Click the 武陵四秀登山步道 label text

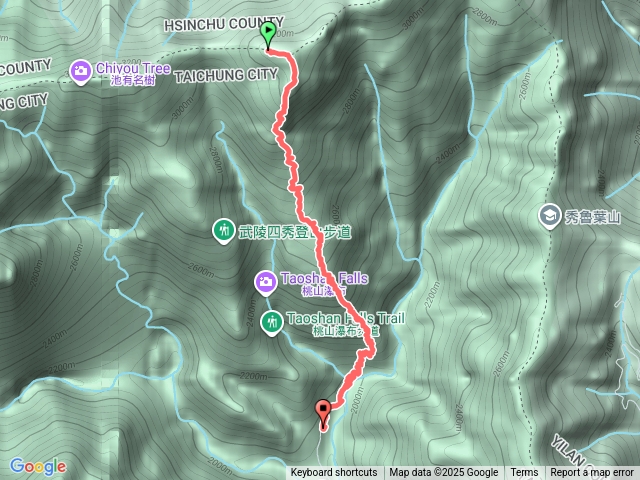pos(295,232)
